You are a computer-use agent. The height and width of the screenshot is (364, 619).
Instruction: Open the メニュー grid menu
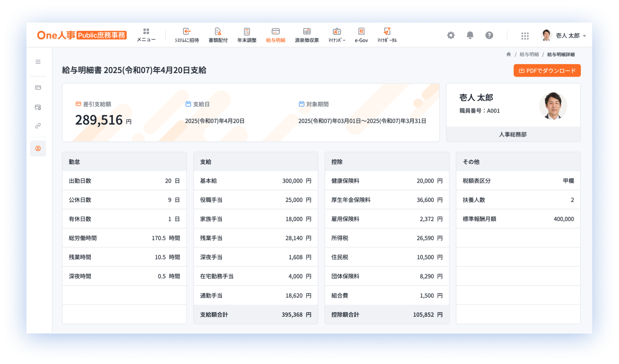[x=146, y=35]
